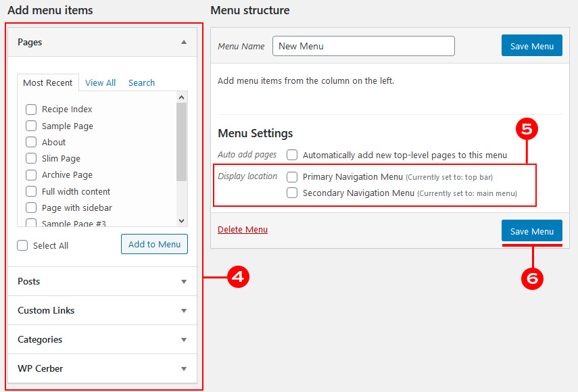Save the menu with the bottom Save Menu button

pyautogui.click(x=531, y=230)
